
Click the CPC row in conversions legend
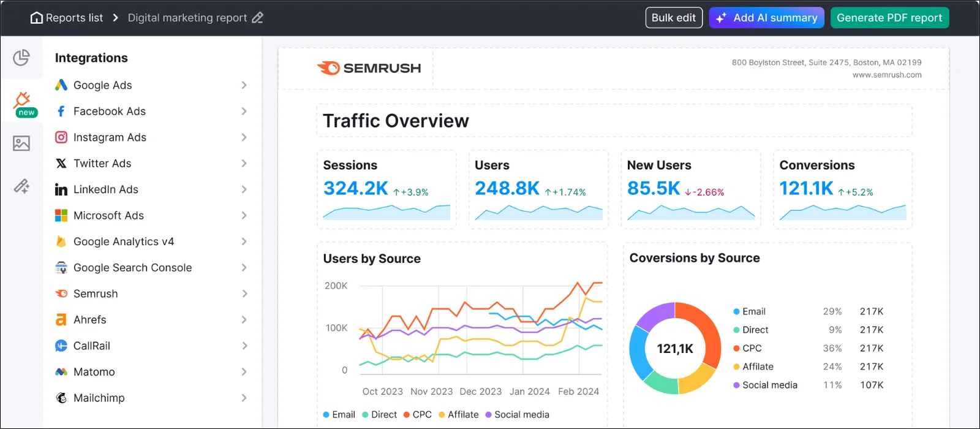coord(809,348)
